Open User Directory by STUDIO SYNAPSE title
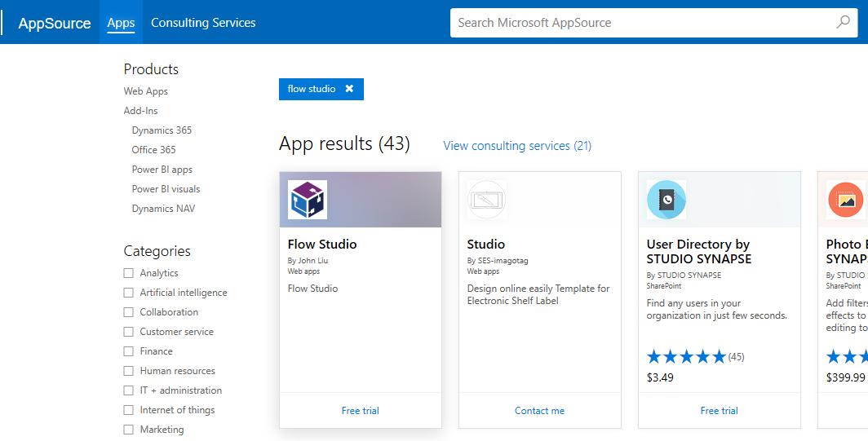 pyautogui.click(x=698, y=251)
